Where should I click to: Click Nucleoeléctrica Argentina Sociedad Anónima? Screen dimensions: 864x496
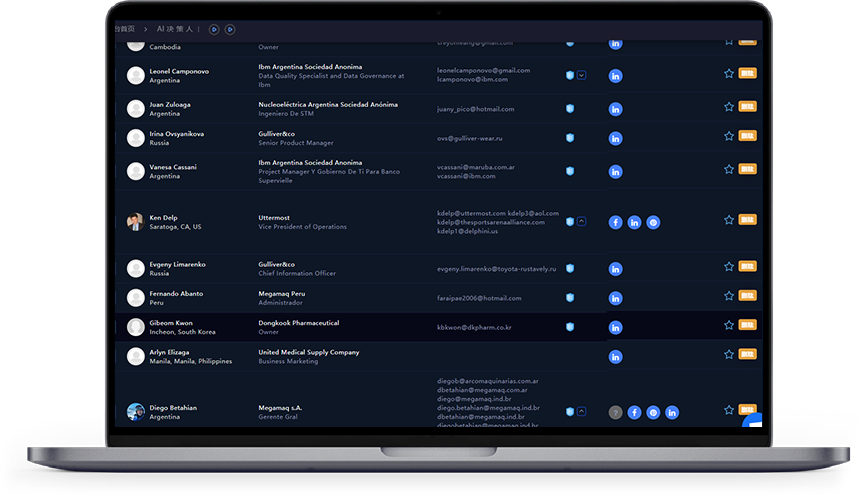point(328,104)
